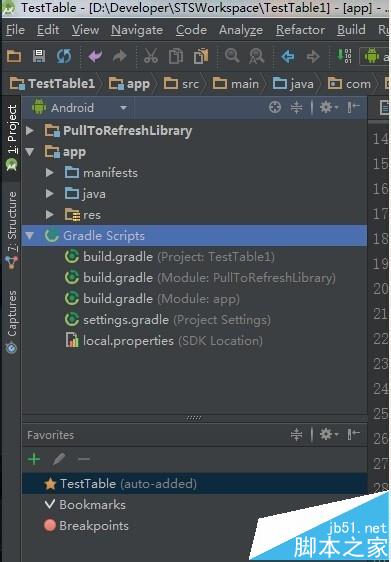Hide the Favorites panel

(x=353, y=435)
